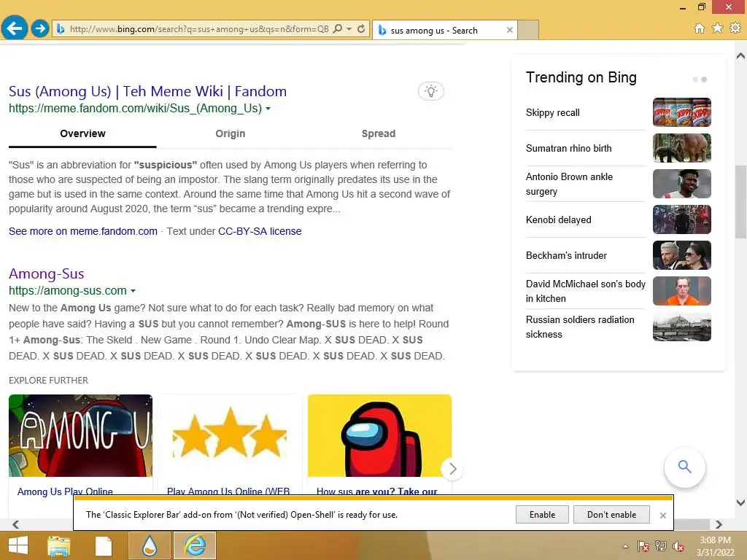Show hidden system tray icons
The image size is (747, 560).
[625, 546]
